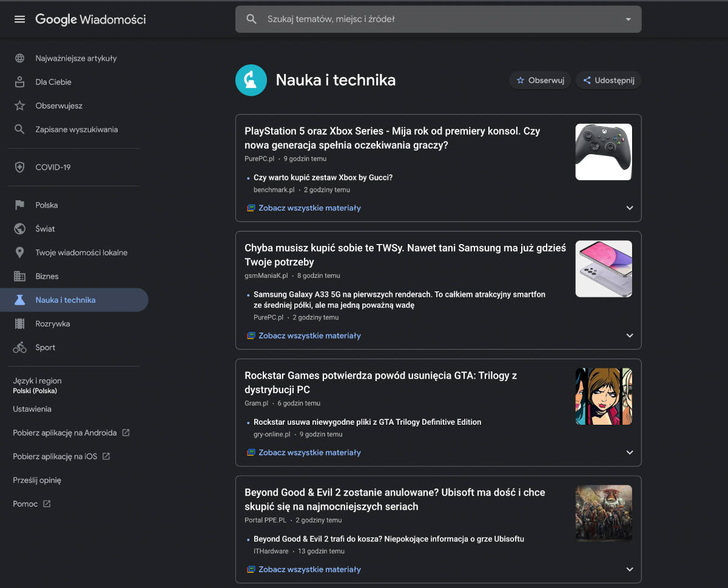Click the star icon in the Obserwuj button
This screenshot has width=728, height=588.
click(x=521, y=80)
